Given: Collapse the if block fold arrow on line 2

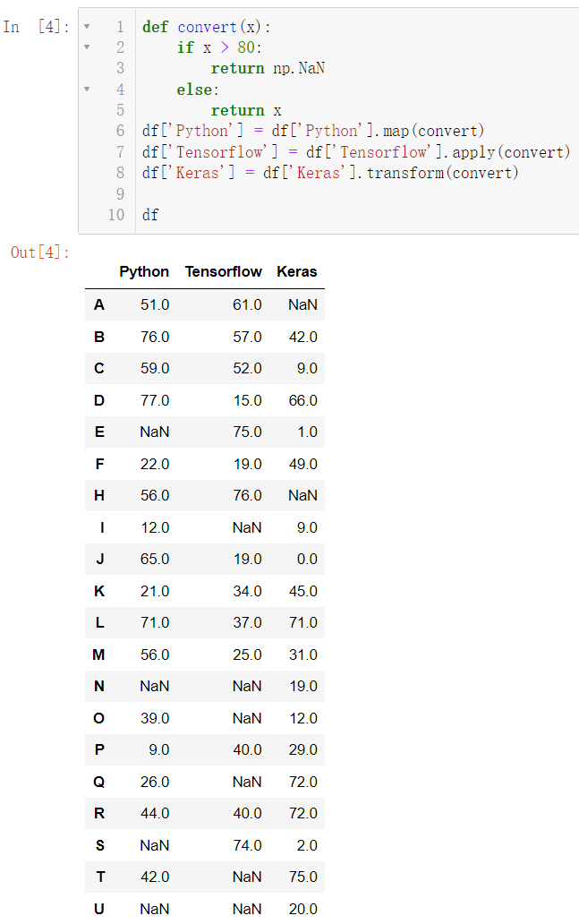Looking at the screenshot, I should [87, 47].
